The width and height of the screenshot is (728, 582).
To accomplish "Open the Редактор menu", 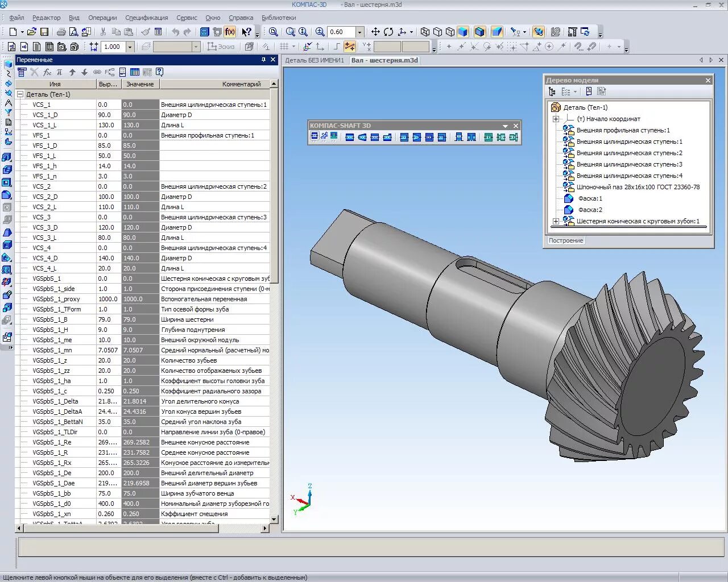I will 47,18.
